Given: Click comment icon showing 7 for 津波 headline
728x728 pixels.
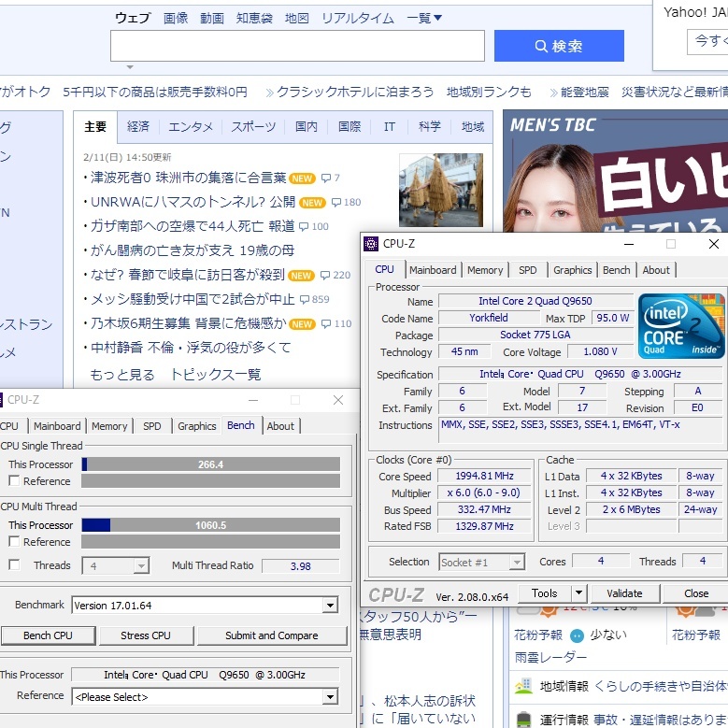Looking at the screenshot, I should tap(326, 178).
